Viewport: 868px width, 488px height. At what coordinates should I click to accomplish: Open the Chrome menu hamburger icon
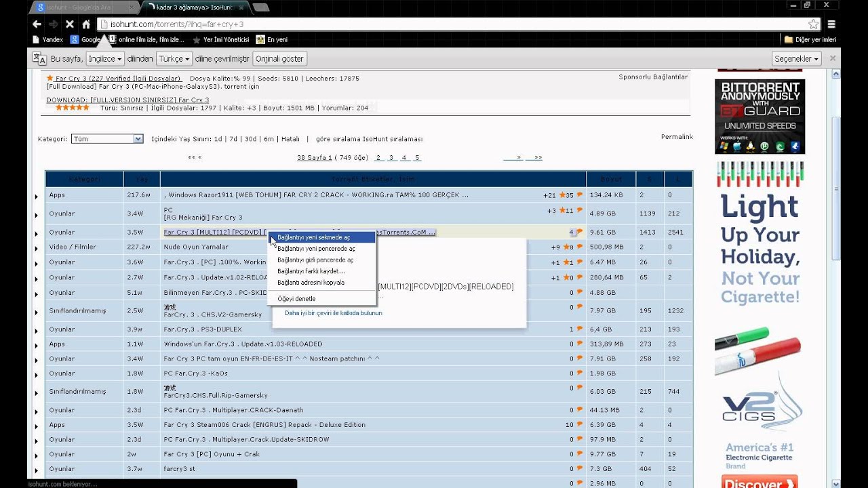click(833, 24)
